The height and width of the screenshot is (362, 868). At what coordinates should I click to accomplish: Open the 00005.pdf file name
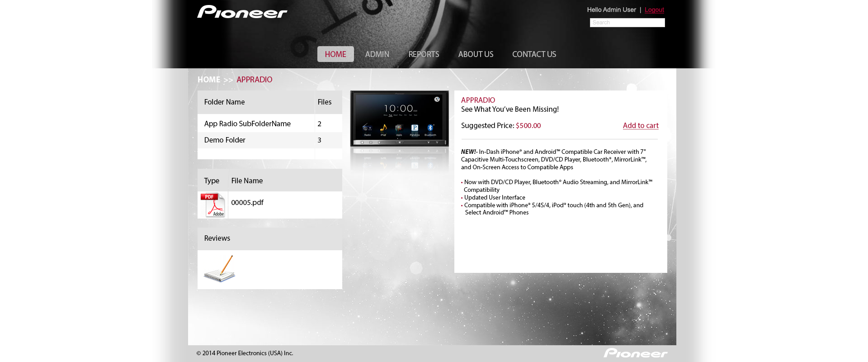click(247, 203)
